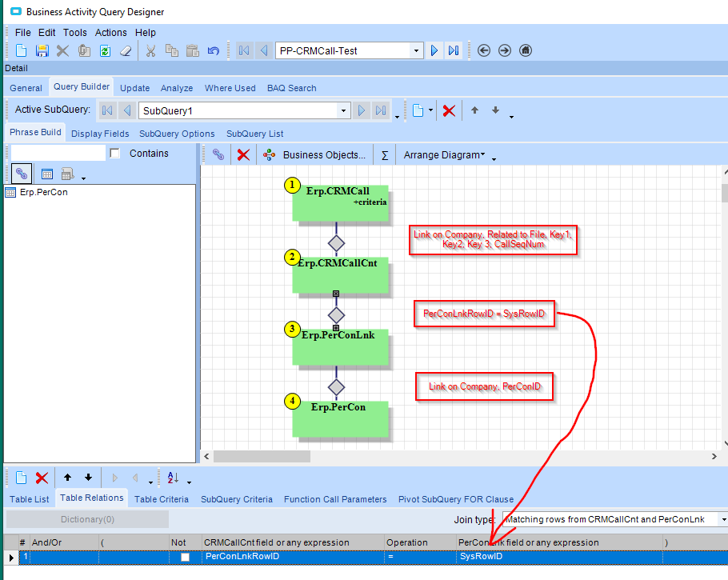Image resolution: width=728 pixels, height=580 pixels.
Task: Open the Tools menu
Action: click(x=74, y=33)
